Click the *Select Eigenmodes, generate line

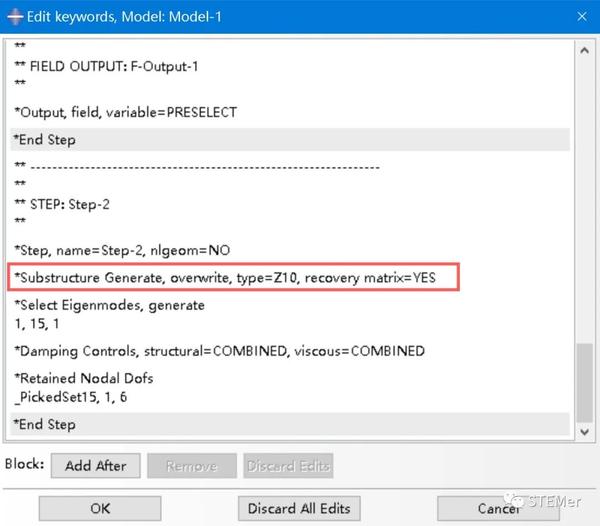pyautogui.click(x=109, y=305)
